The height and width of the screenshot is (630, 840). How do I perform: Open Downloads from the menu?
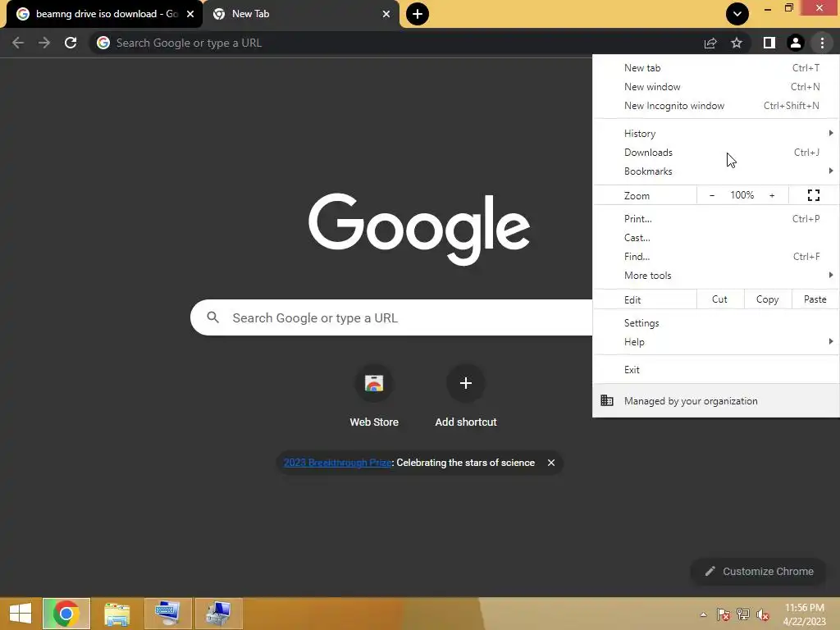click(715, 152)
